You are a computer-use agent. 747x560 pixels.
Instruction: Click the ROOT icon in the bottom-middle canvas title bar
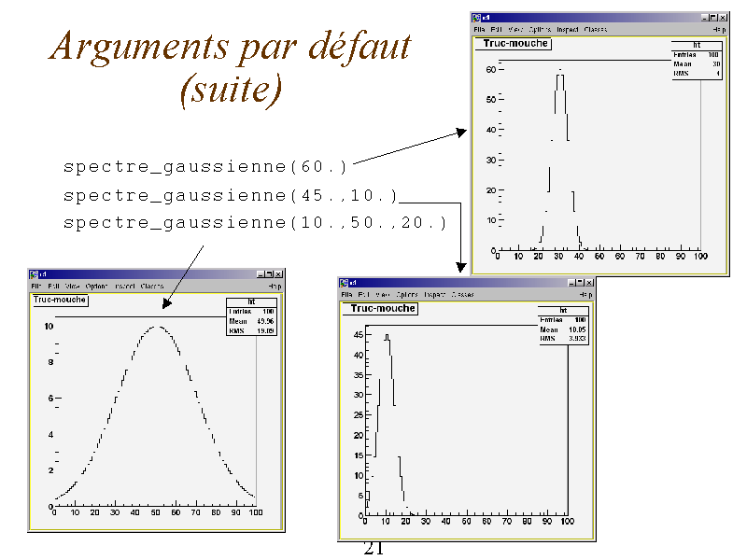pos(345,283)
